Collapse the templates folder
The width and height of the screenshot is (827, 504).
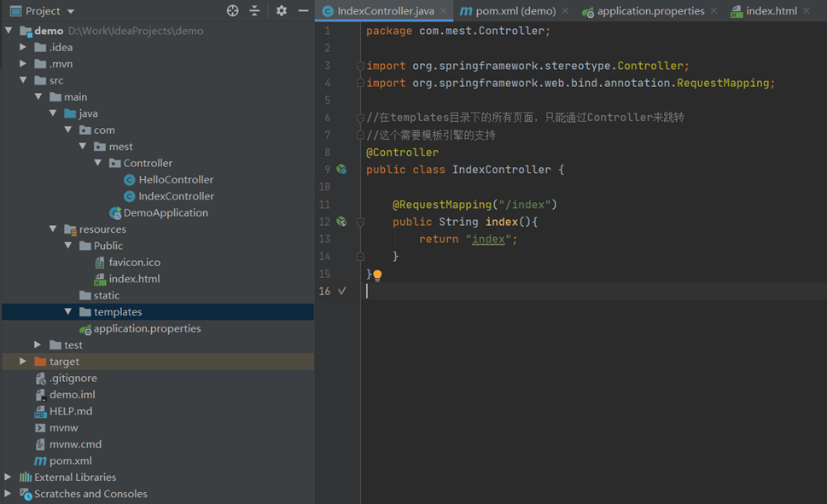click(x=68, y=311)
